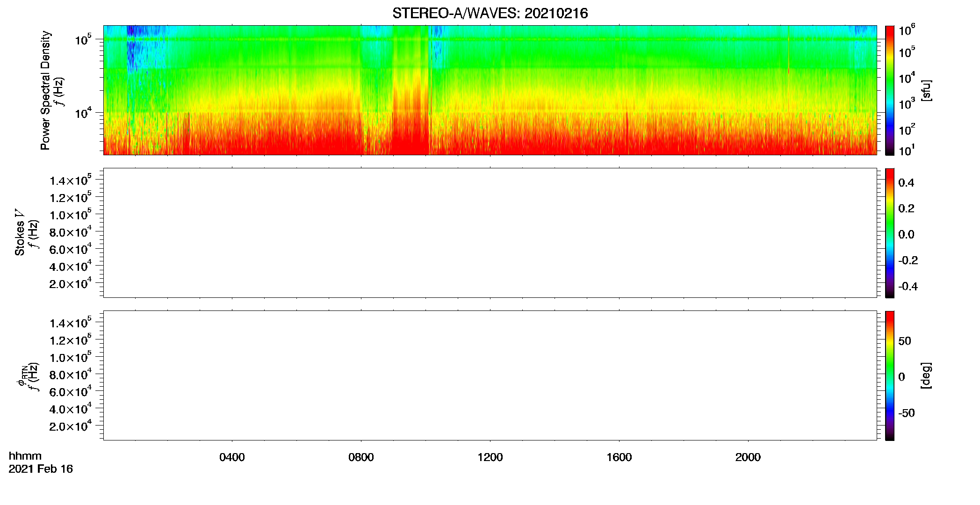Viewport: 980px width, 505px height.
Task: Click inside the empty Stokes V panel
Action: [490, 233]
